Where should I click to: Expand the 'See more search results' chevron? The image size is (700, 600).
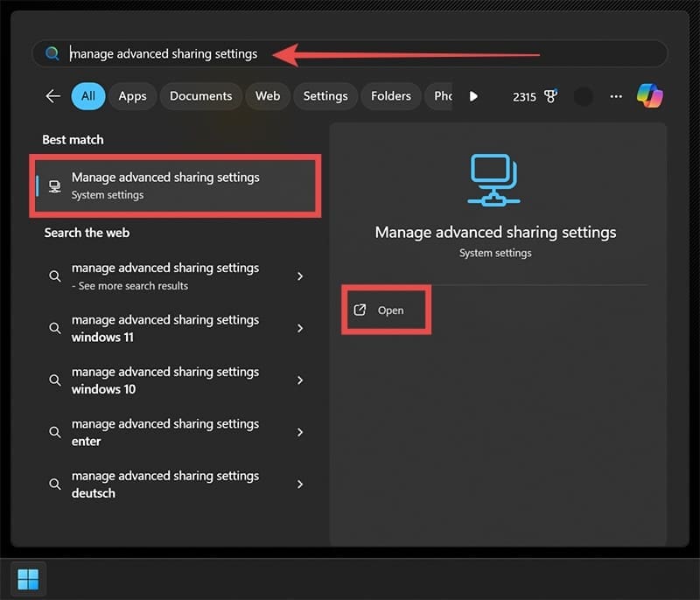(x=300, y=276)
